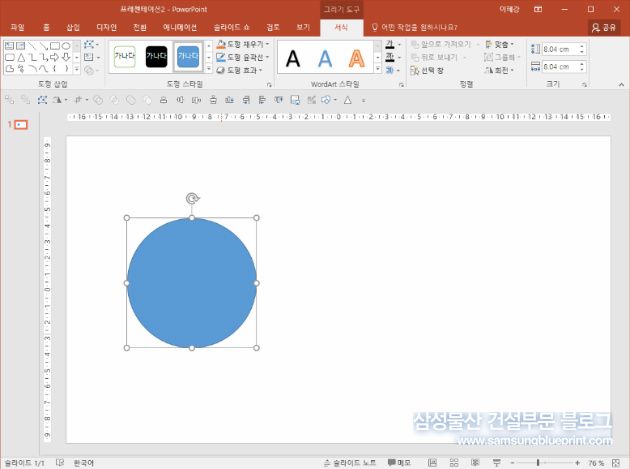Image resolution: width=630 pixels, height=469 pixels.
Task: Fit slide to current window icon
Action: tap(616, 463)
